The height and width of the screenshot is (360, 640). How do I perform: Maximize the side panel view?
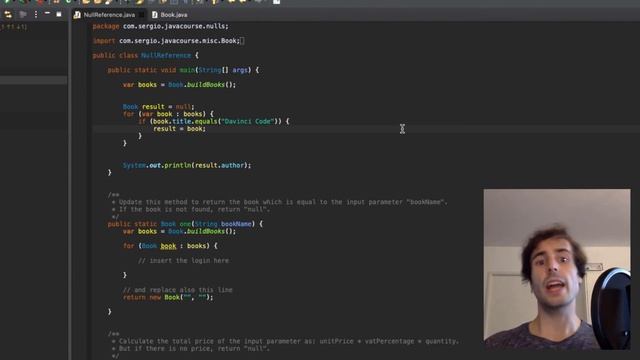pyautogui.click(x=59, y=14)
